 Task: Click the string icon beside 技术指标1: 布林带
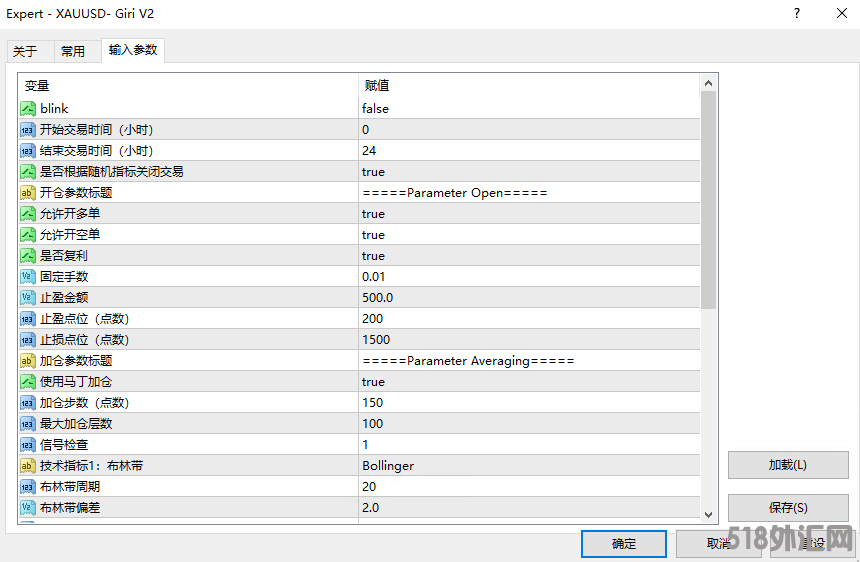click(x=28, y=465)
